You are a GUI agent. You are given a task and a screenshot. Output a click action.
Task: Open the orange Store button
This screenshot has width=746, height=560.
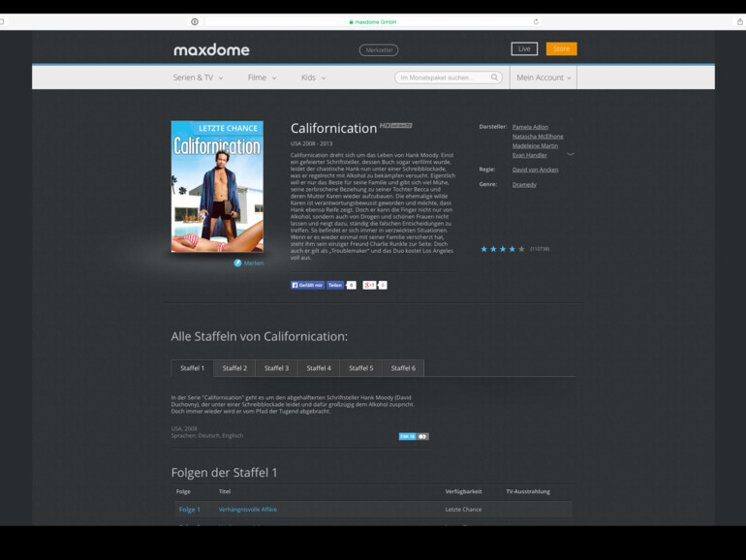pos(561,48)
